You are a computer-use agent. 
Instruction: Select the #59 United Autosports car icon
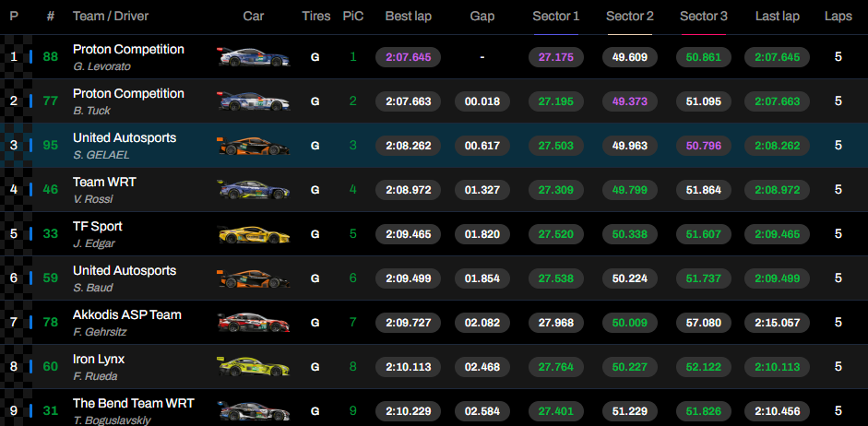point(254,278)
